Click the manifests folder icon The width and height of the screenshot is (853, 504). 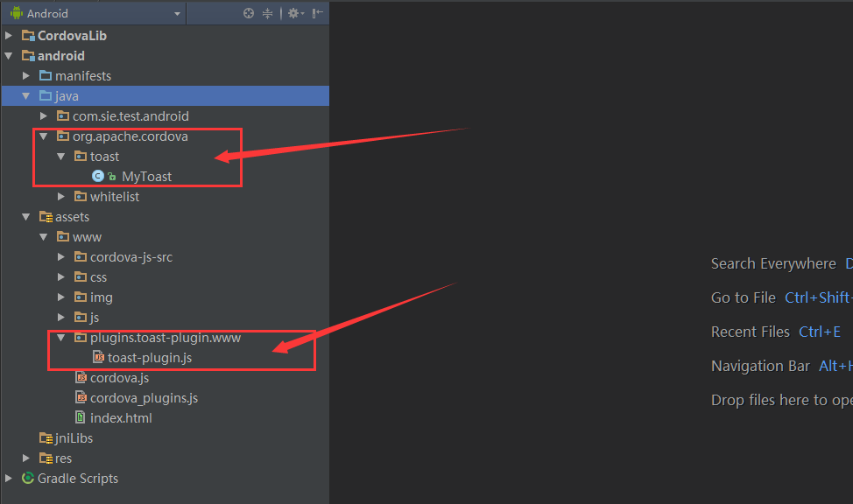tap(46, 75)
